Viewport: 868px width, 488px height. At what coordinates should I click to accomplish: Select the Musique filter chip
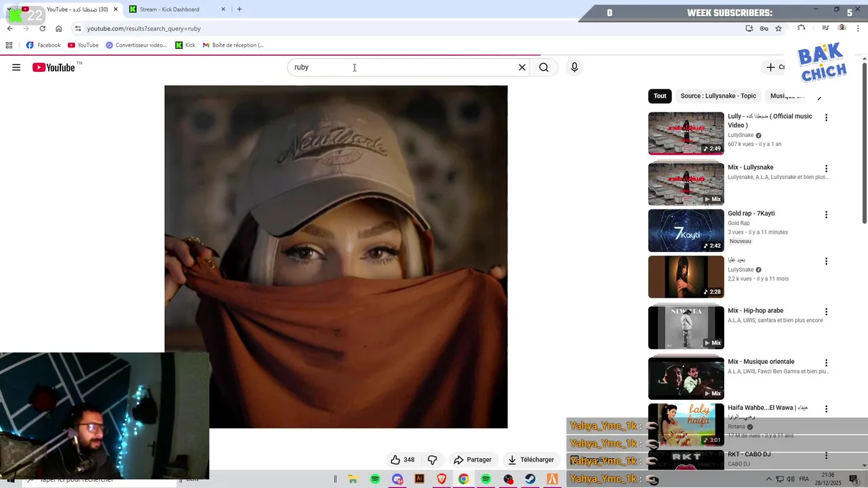(787, 96)
